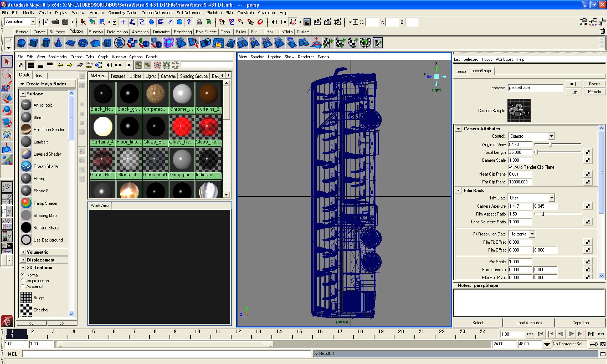Click the Bins tab button
This screenshot has width=607, height=364.
pos(38,75)
